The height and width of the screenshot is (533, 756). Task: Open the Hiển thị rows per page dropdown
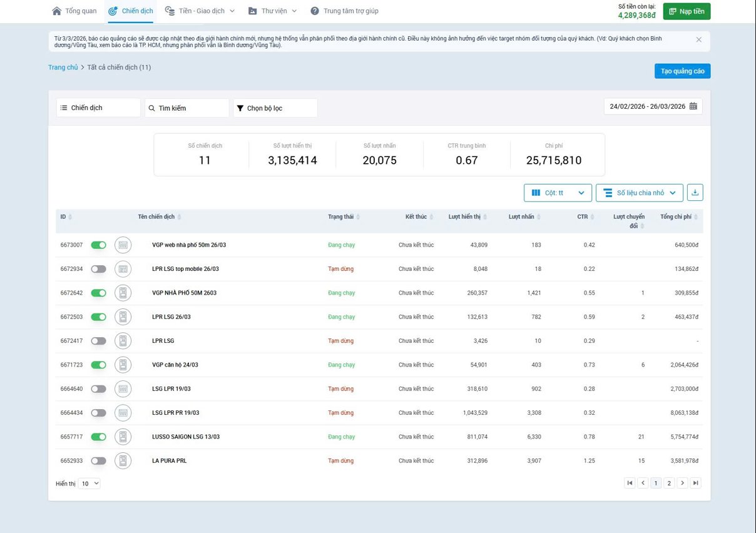coord(89,484)
